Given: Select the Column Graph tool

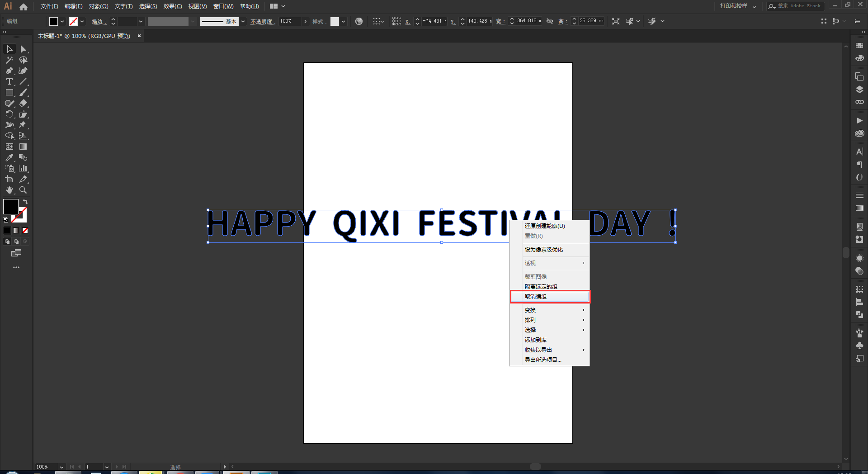Looking at the screenshot, I should [x=24, y=168].
